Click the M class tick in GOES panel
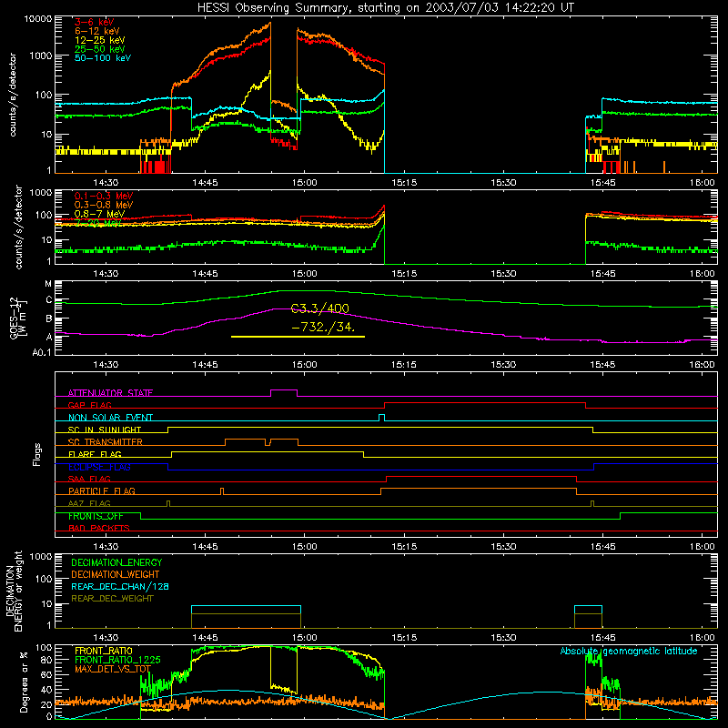The height and width of the screenshot is (728, 728). coord(48,284)
